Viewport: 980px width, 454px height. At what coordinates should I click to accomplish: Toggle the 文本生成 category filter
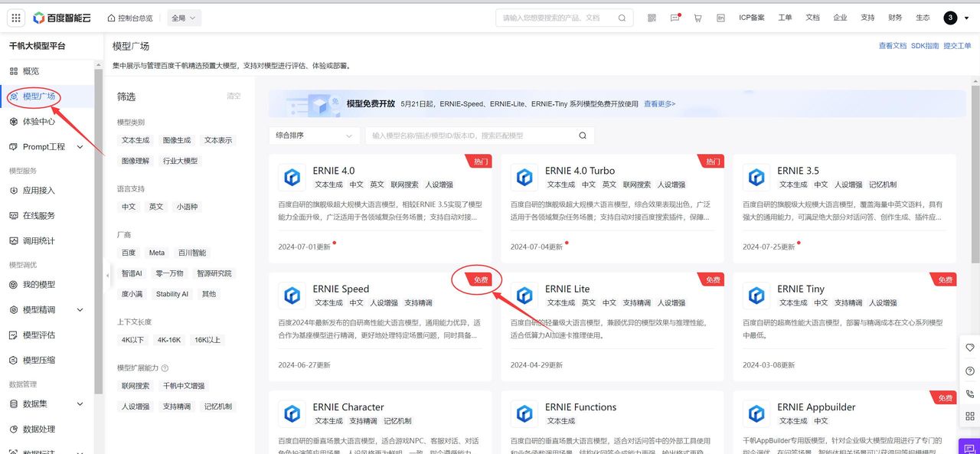click(x=136, y=140)
